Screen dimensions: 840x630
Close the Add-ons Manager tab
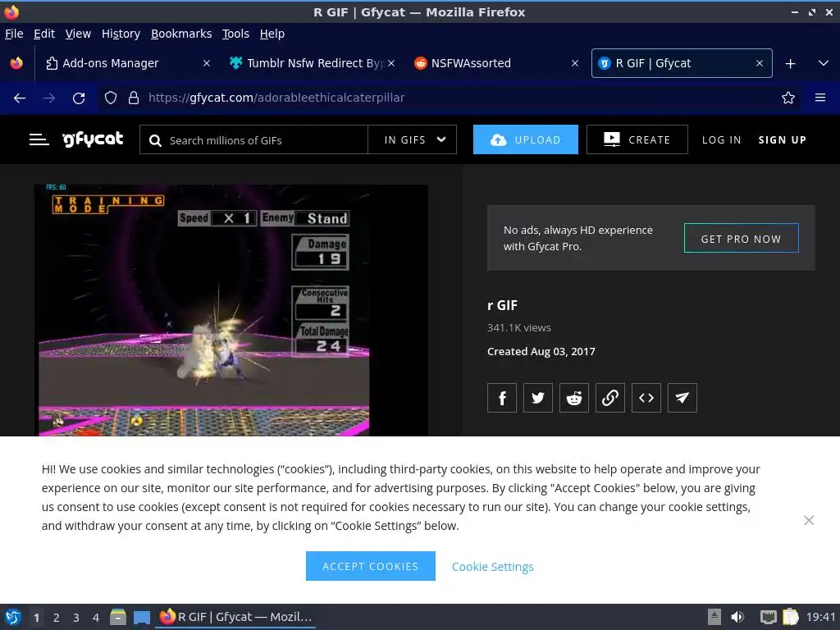[x=207, y=63]
